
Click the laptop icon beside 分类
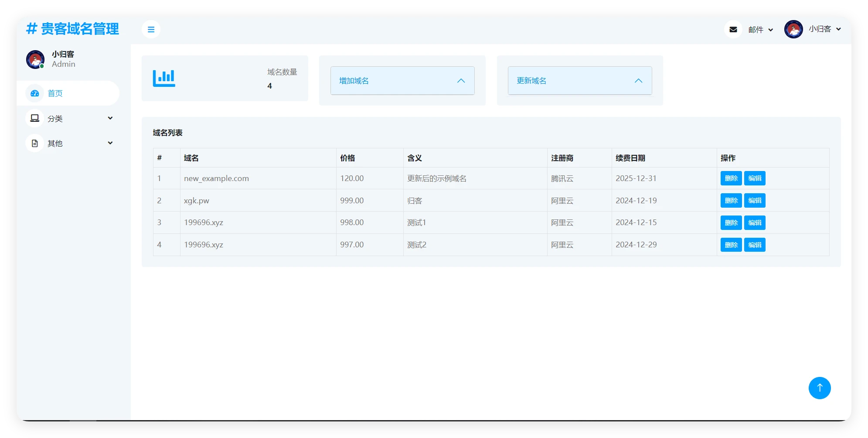(x=35, y=118)
